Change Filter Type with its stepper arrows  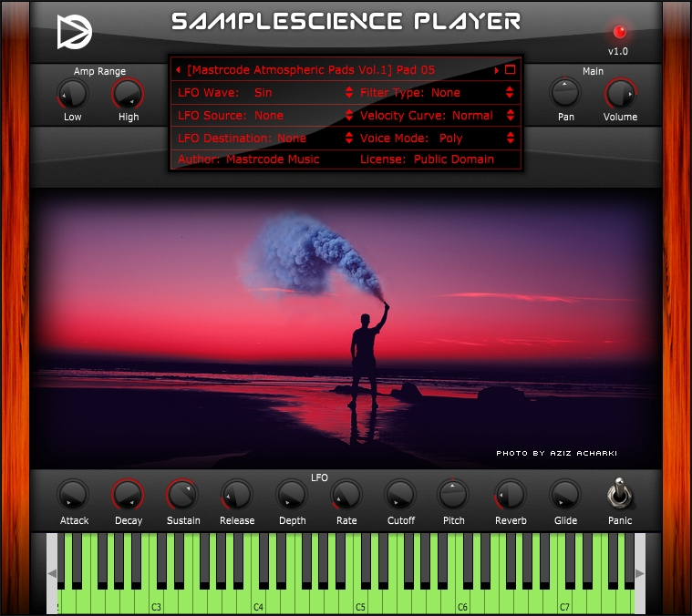510,92
